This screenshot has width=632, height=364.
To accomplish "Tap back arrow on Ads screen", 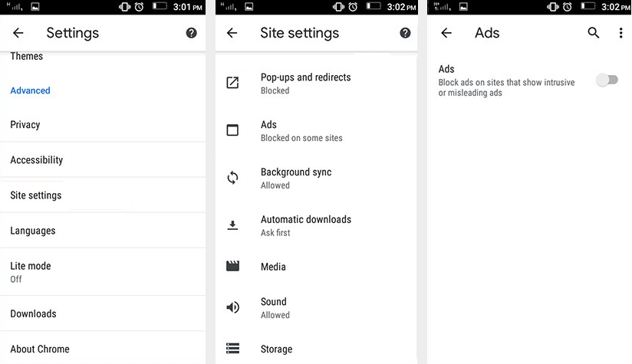I will pyautogui.click(x=446, y=33).
